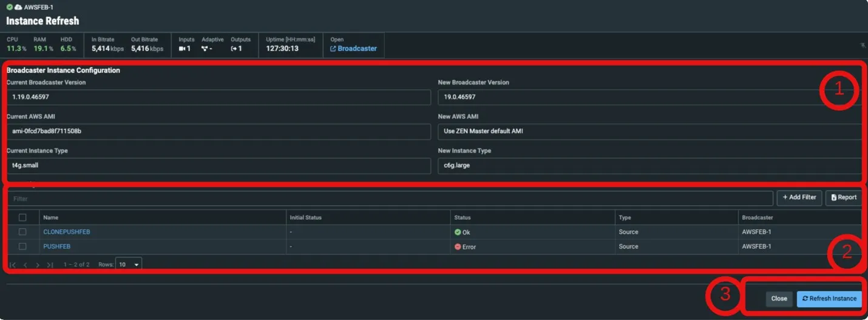Image resolution: width=868 pixels, height=320 pixels.
Task: Go to first page pagination icon
Action: (13, 265)
